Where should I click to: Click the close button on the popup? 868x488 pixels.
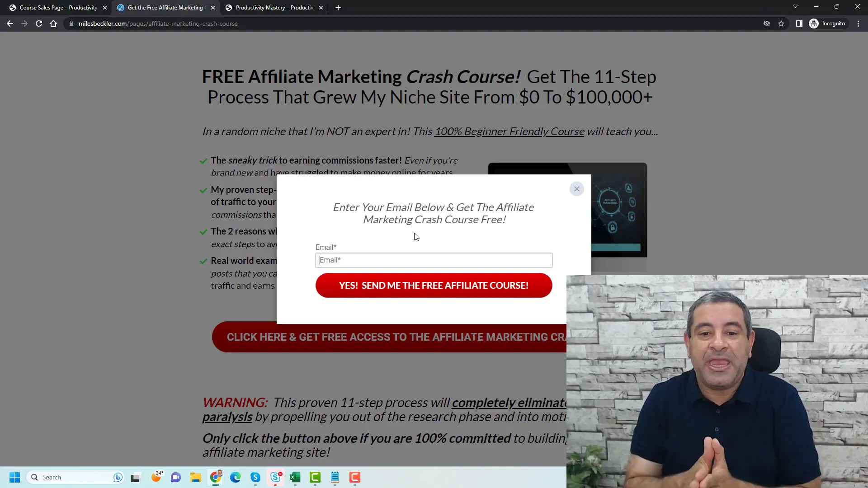(577, 189)
